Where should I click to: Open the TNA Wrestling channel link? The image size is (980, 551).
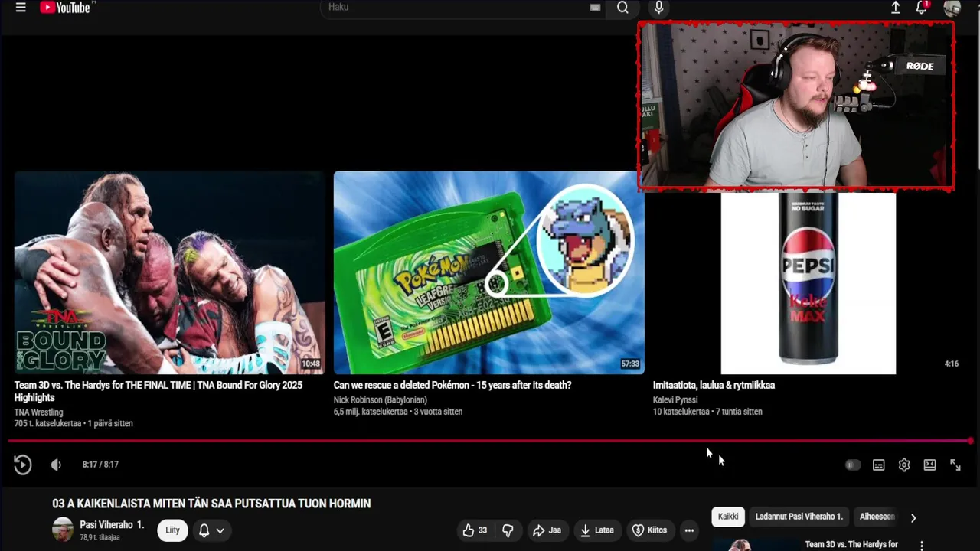click(x=38, y=412)
